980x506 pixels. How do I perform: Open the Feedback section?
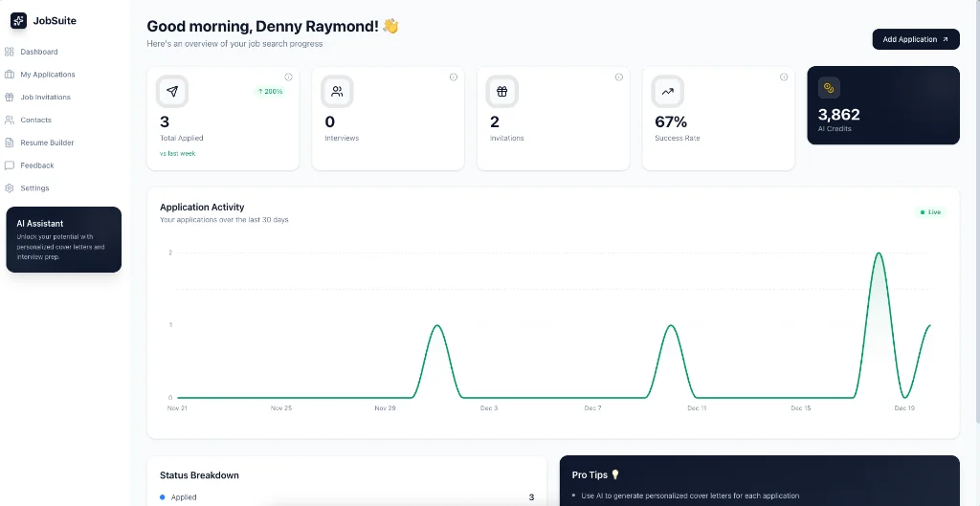click(x=37, y=165)
